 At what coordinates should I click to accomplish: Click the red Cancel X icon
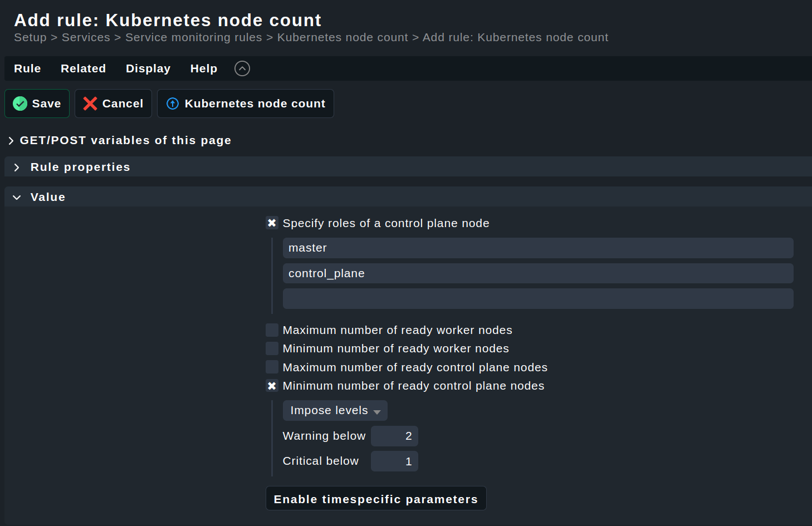[x=90, y=104]
